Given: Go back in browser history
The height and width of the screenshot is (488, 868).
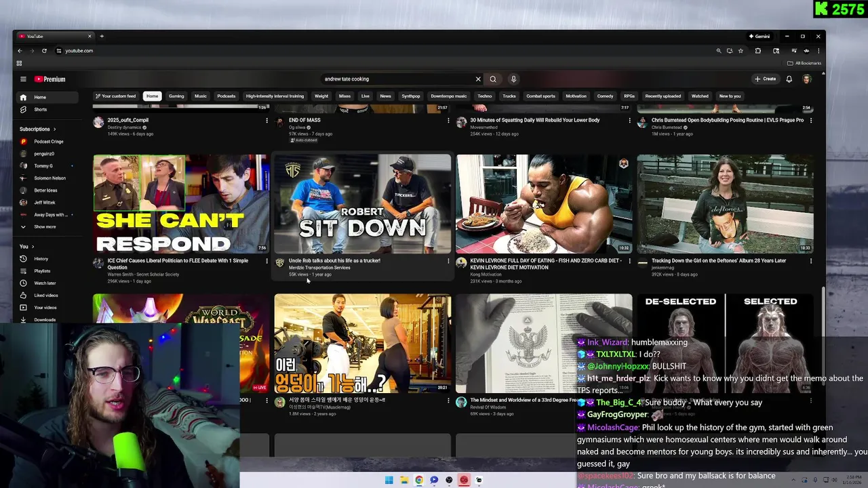Looking at the screenshot, I should tap(20, 51).
